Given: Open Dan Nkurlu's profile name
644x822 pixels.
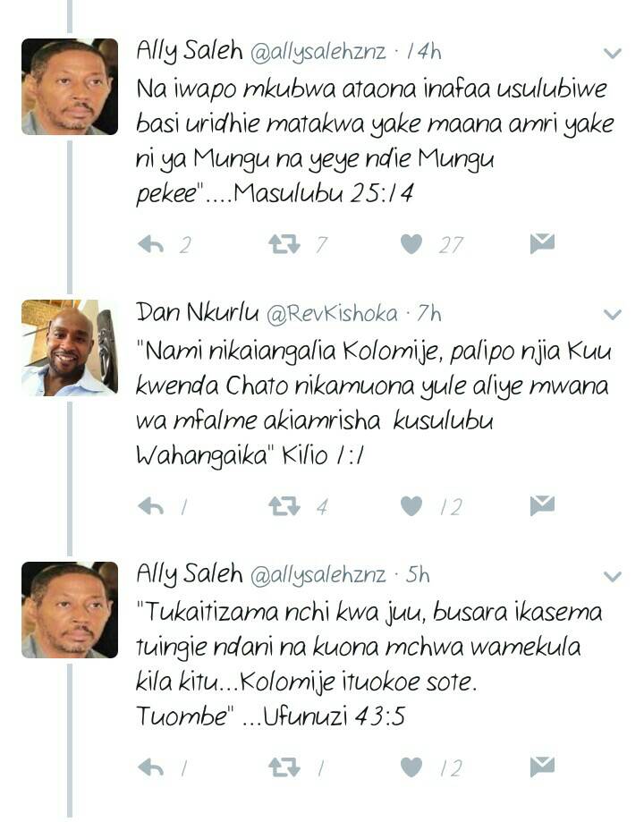Looking at the screenshot, I should (x=197, y=312).
